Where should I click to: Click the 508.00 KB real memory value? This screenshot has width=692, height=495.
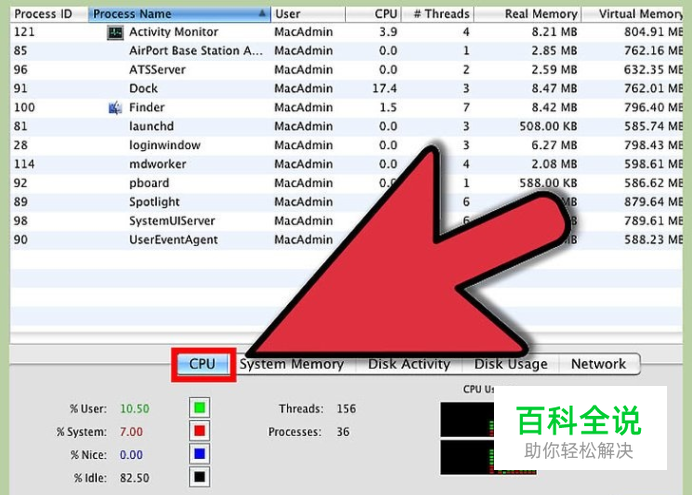pos(548,127)
